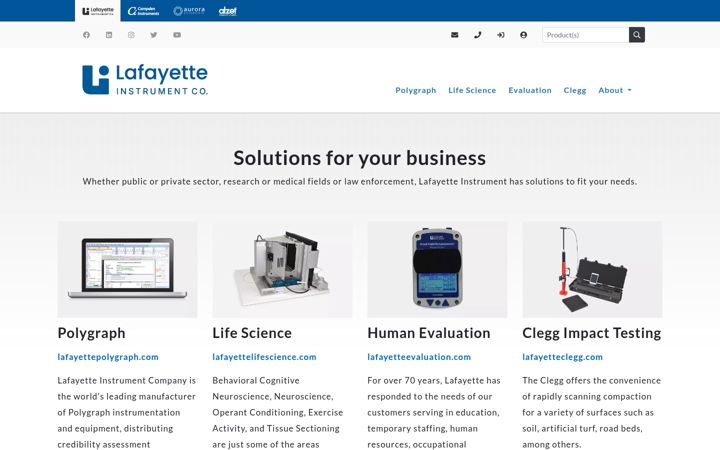720x450 pixels.
Task: Open the LinkedIn social icon
Action: click(109, 35)
